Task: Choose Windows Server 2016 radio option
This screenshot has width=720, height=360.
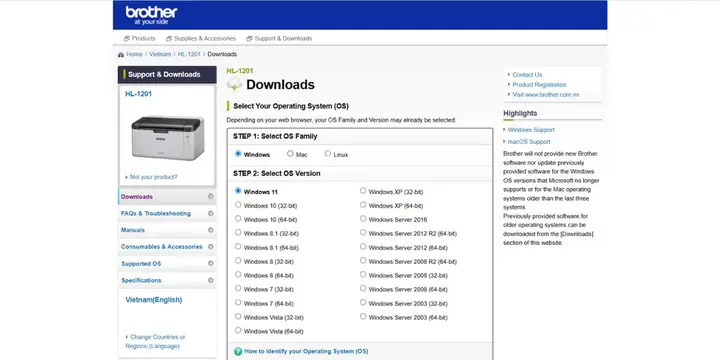Action: pyautogui.click(x=363, y=219)
